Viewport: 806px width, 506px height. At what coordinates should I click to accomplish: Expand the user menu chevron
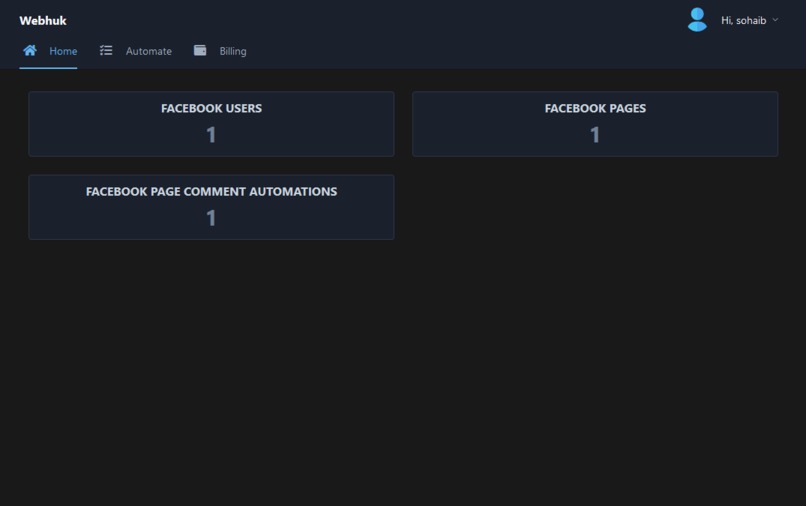coord(775,20)
